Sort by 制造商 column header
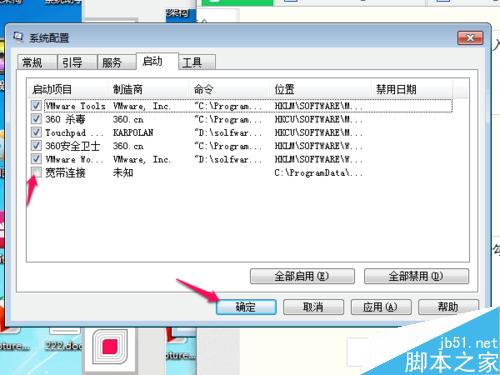The width and height of the screenshot is (500, 375). [x=148, y=89]
